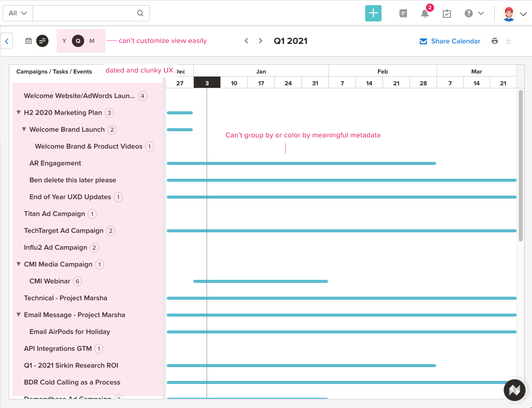Open the tasks checklist icon
The height and width of the screenshot is (408, 532).
point(446,14)
